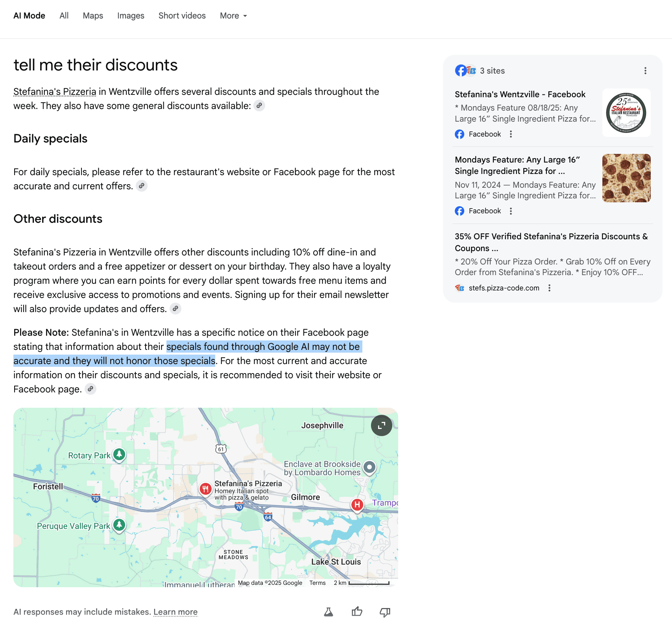
Task: Open source link icon after Daily specials paragraph
Action: (x=142, y=186)
